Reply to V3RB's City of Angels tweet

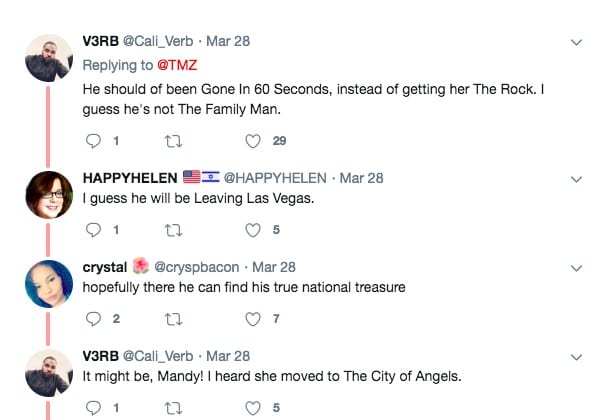95,408
